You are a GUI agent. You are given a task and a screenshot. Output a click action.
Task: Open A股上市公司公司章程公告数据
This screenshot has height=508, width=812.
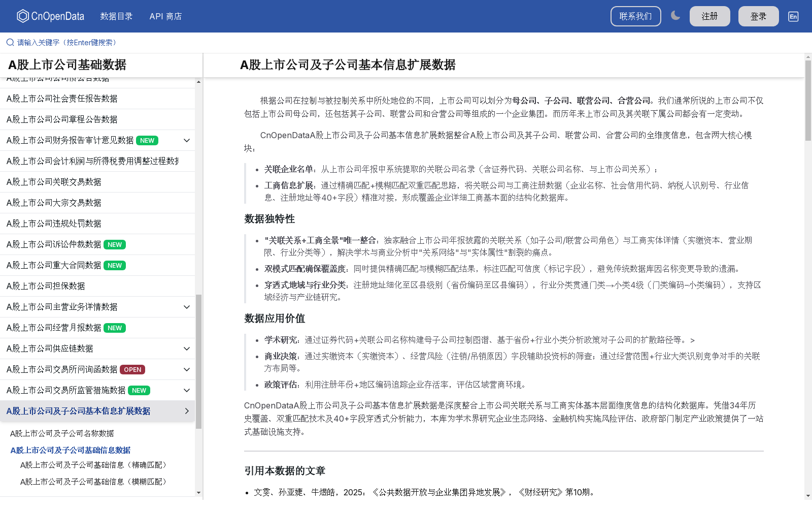pos(97,119)
